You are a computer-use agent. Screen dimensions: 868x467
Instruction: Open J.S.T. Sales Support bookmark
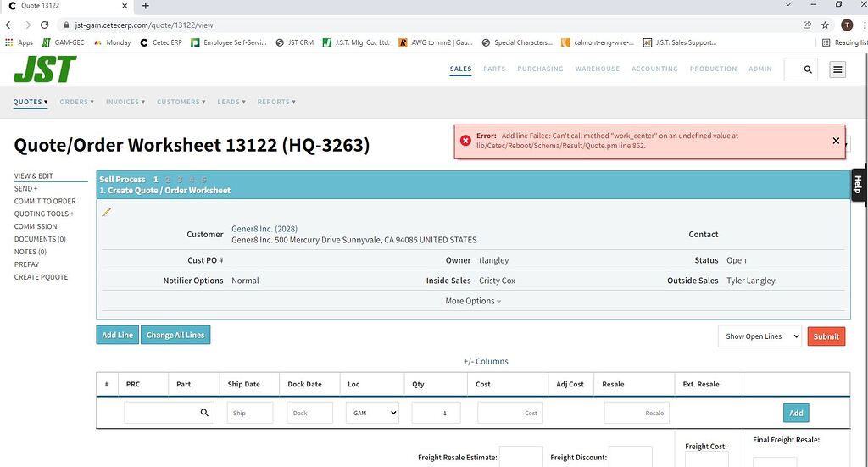coord(680,42)
